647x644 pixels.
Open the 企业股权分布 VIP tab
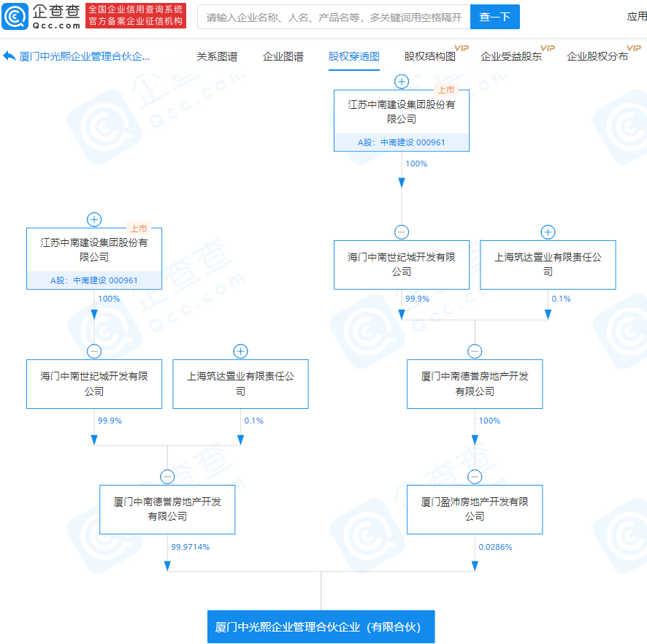(x=597, y=56)
